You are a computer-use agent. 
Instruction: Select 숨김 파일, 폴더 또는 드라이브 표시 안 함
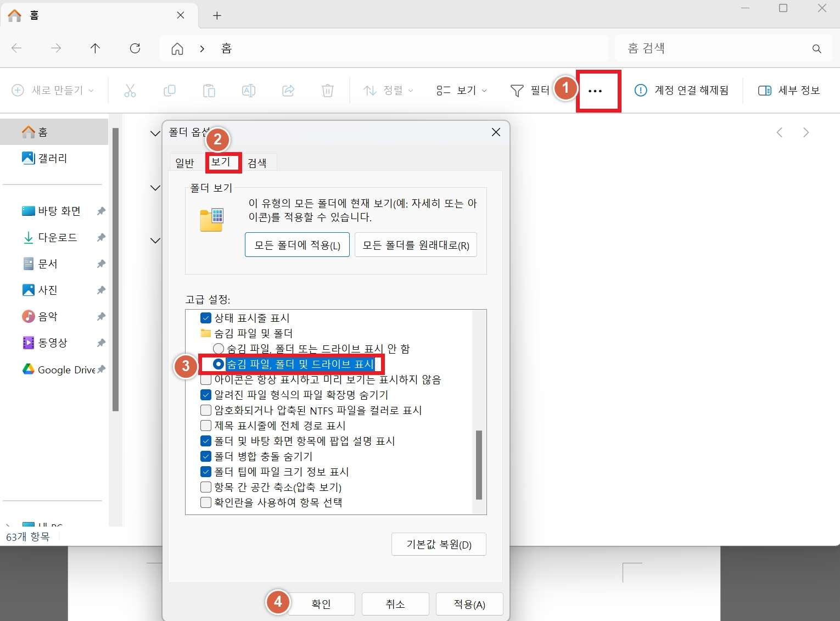click(219, 349)
